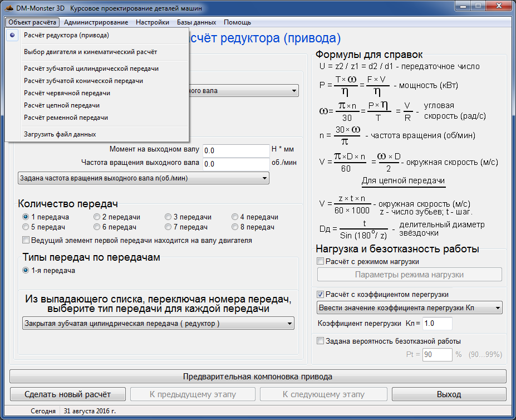The height and width of the screenshot is (420, 516).
Task: Click Коэффициент перегрузки Кп input field
Action: 437,323
